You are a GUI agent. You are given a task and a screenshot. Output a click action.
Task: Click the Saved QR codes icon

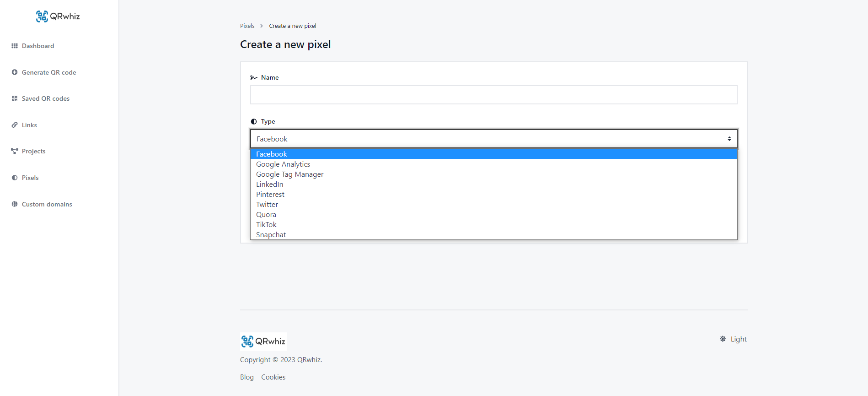point(15,98)
